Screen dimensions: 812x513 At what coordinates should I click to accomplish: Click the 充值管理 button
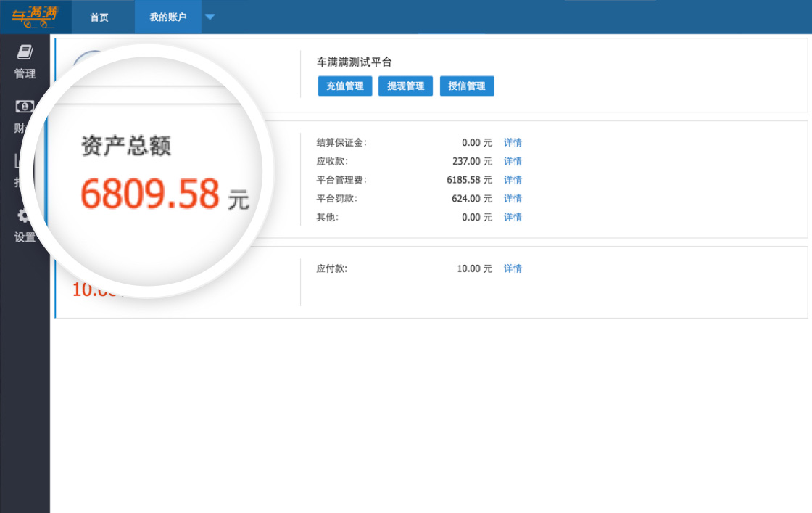(x=345, y=86)
